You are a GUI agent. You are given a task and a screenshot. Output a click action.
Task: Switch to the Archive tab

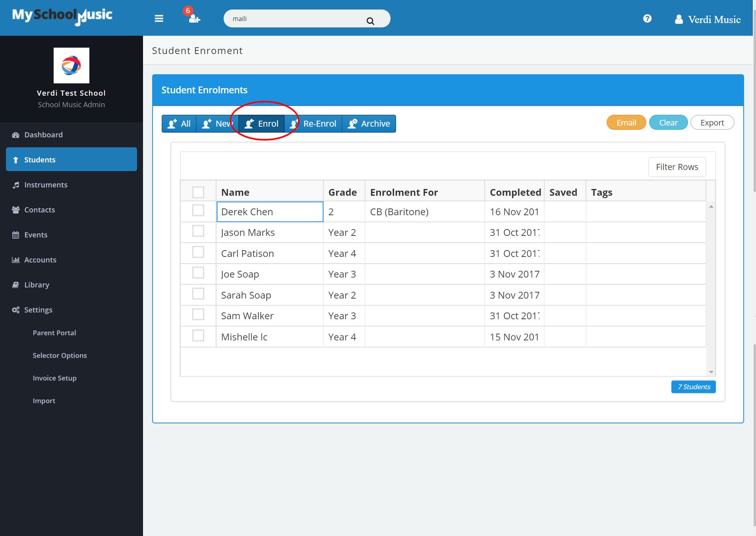pos(369,123)
